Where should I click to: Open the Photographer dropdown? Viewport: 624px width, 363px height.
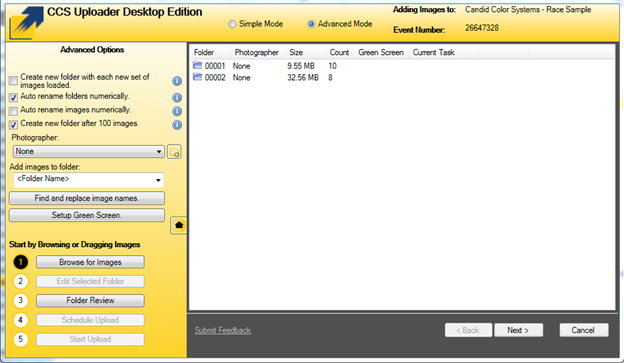tap(89, 151)
